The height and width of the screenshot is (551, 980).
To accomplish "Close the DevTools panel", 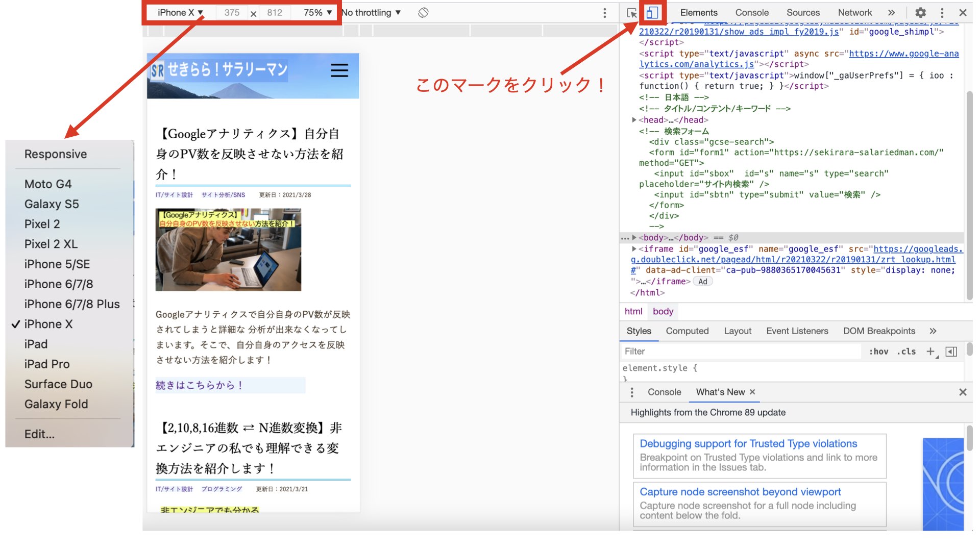I will click(963, 13).
